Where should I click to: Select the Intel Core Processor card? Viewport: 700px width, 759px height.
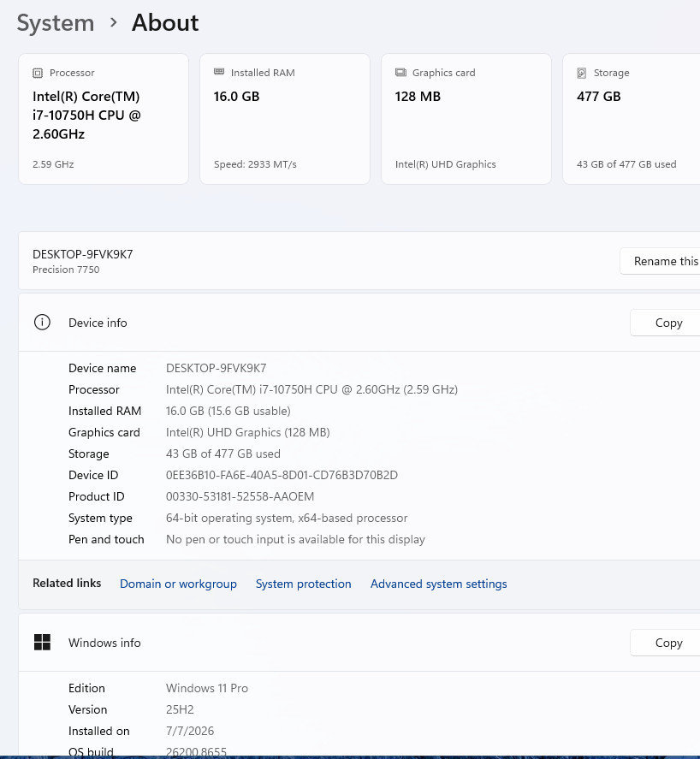[104, 119]
